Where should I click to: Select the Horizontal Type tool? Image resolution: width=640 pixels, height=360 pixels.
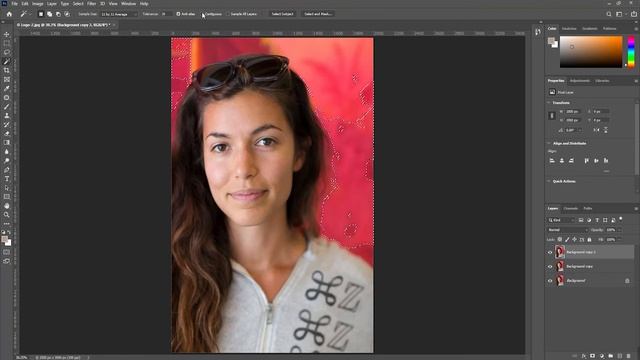(x=7, y=179)
